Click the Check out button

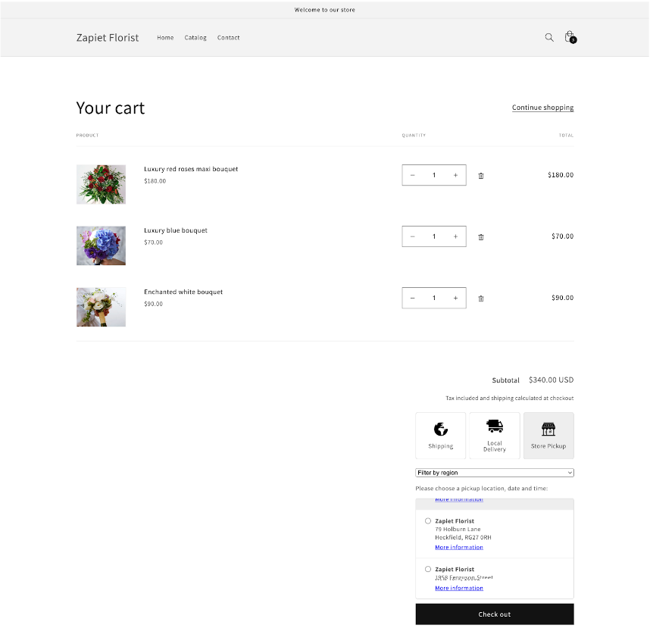pyautogui.click(x=494, y=614)
